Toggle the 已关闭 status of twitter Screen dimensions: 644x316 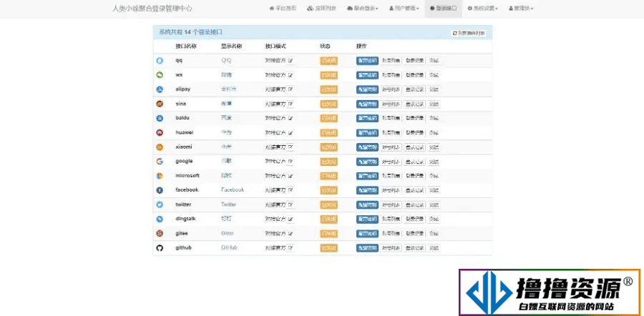click(328, 204)
